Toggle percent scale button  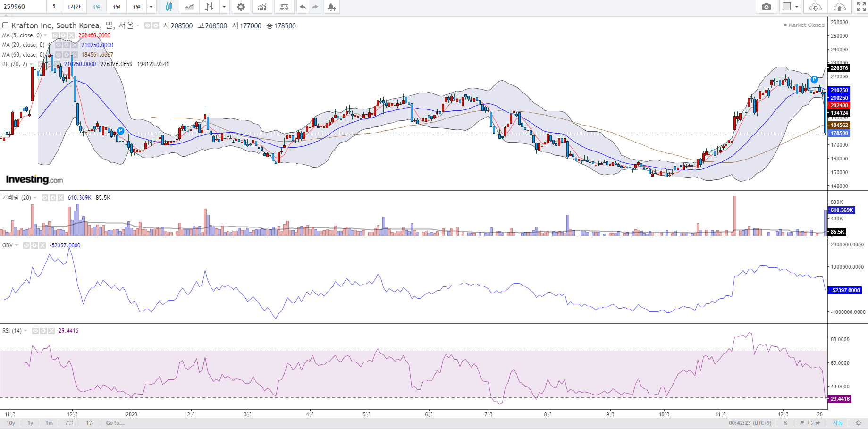[x=785, y=423]
